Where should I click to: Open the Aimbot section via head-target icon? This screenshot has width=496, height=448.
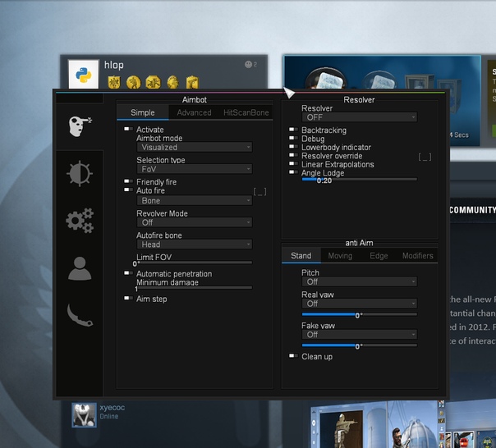click(80, 126)
